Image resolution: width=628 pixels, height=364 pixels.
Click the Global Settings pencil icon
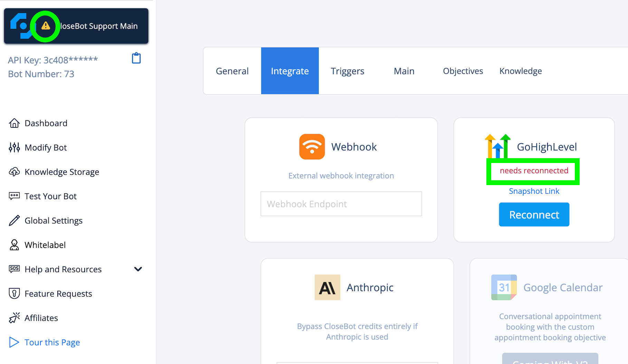[x=14, y=221]
